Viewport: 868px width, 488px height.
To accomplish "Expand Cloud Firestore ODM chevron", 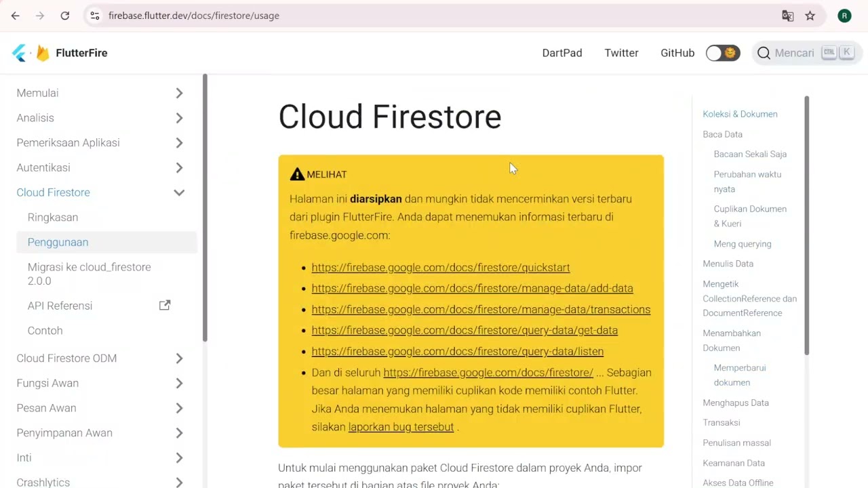I will 179,358.
